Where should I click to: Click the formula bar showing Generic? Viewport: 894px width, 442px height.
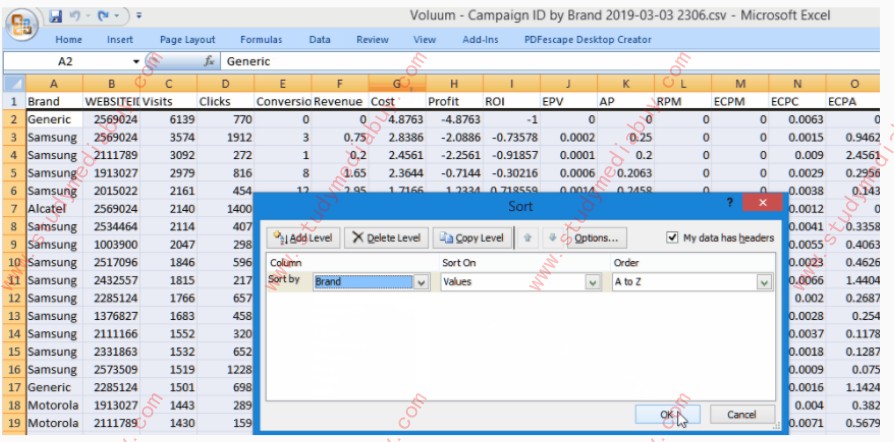(550, 62)
